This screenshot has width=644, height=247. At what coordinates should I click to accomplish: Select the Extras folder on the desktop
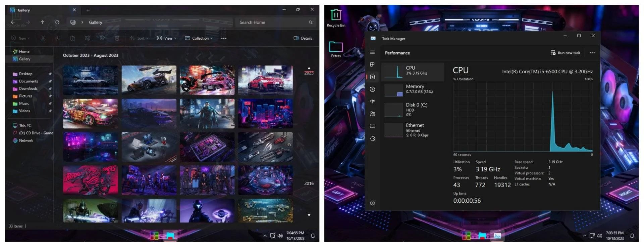tap(336, 49)
